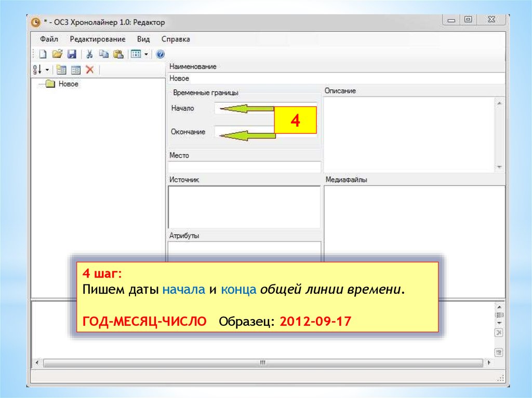Open the Файл menu
This screenshot has height=398, width=532.
click(x=48, y=39)
